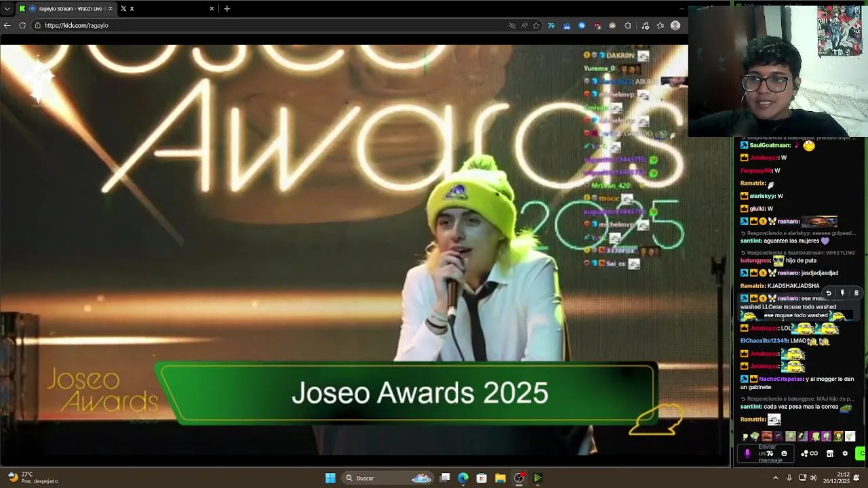Go back using the browser back arrow
The height and width of the screenshot is (488, 868).
pyautogui.click(x=7, y=25)
